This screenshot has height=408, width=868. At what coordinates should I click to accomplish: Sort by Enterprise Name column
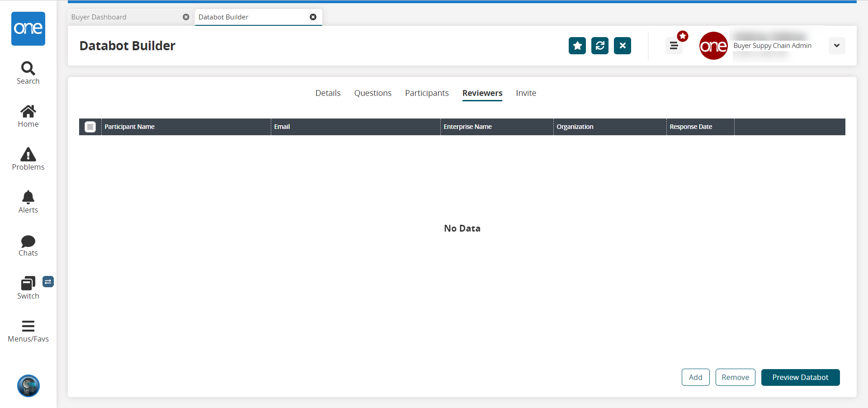pyautogui.click(x=497, y=127)
